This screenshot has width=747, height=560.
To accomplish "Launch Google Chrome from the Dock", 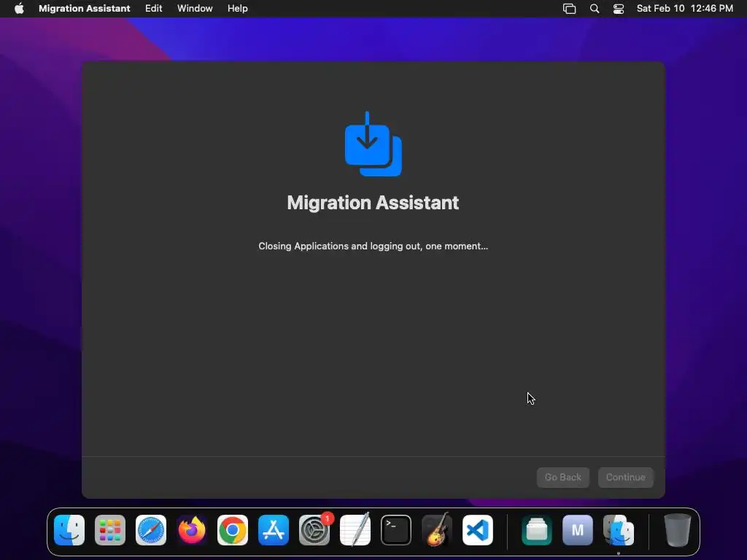I will [x=233, y=530].
